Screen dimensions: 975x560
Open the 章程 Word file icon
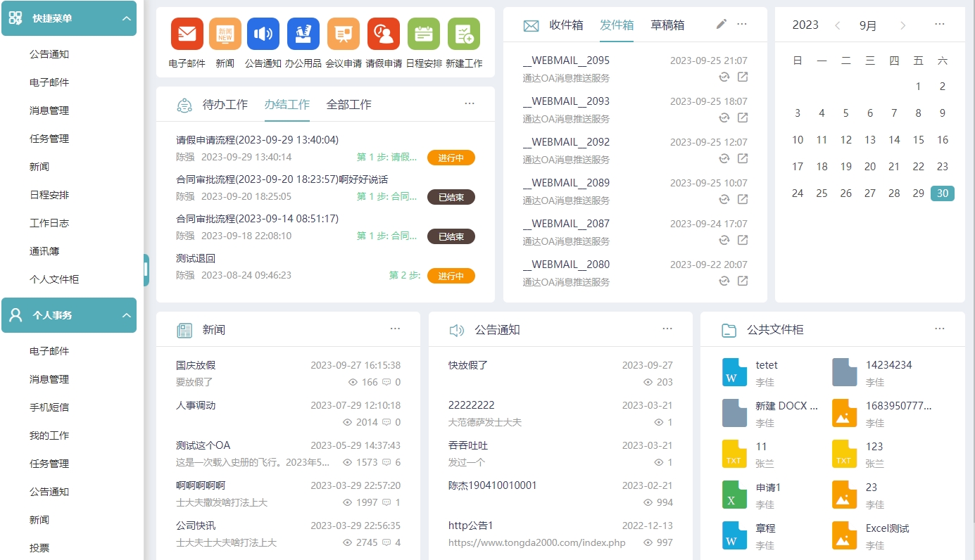pyautogui.click(x=734, y=535)
